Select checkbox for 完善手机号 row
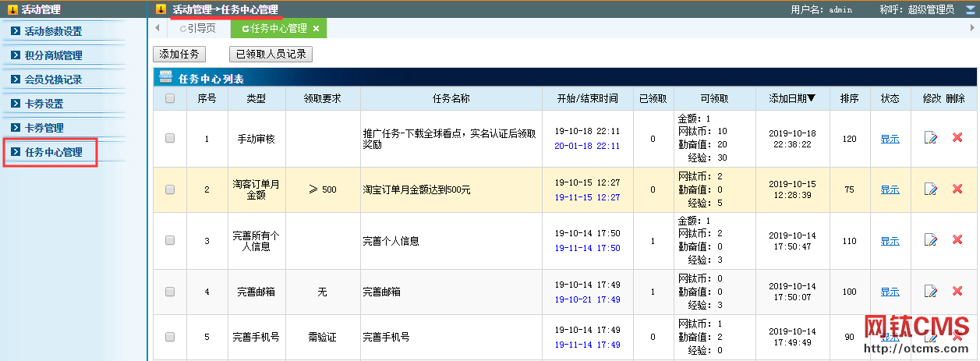 point(170,337)
